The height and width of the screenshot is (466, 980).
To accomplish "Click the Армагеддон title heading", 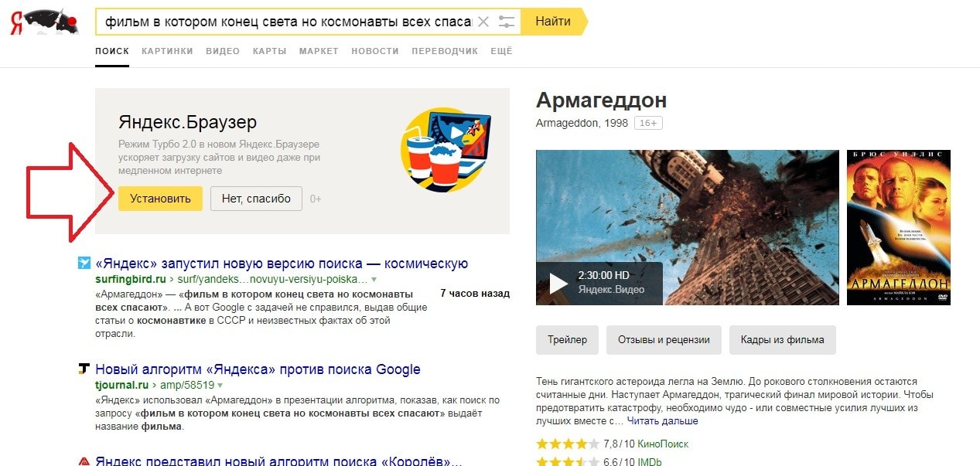I will click(601, 100).
